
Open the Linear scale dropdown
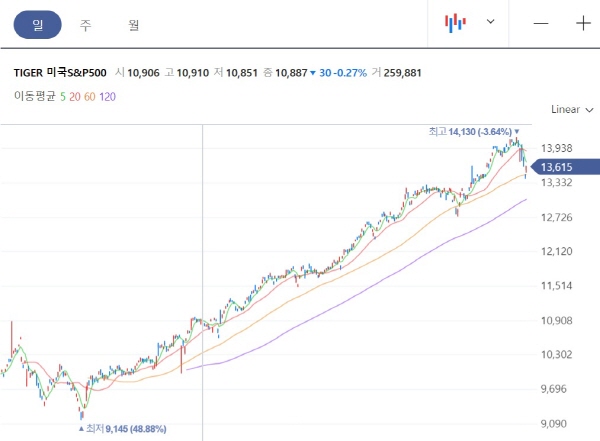572,109
